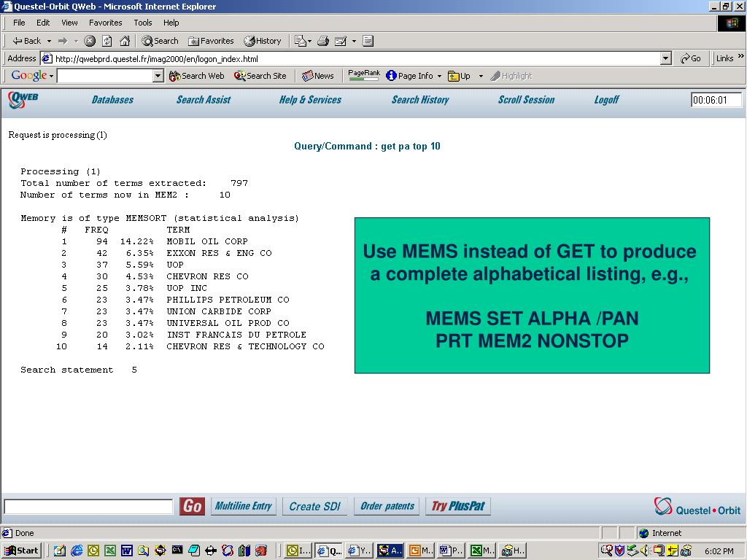
Task: Open the View menu
Action: [69, 23]
